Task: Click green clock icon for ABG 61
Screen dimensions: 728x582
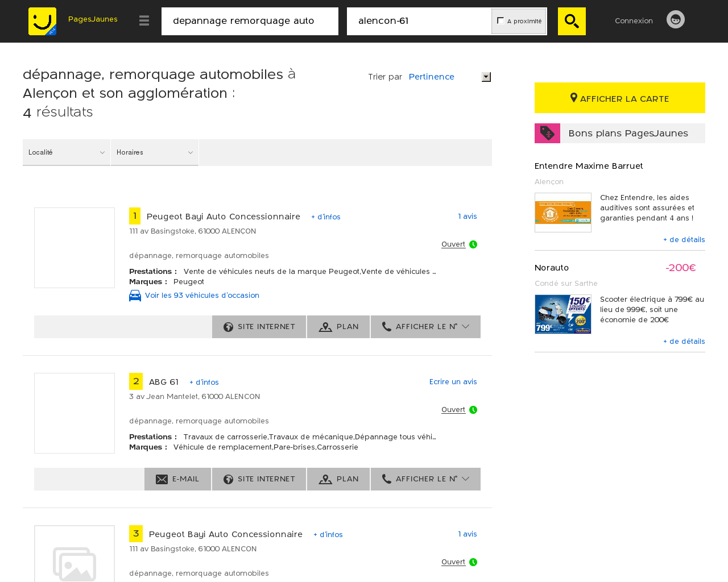Action: 473,410
